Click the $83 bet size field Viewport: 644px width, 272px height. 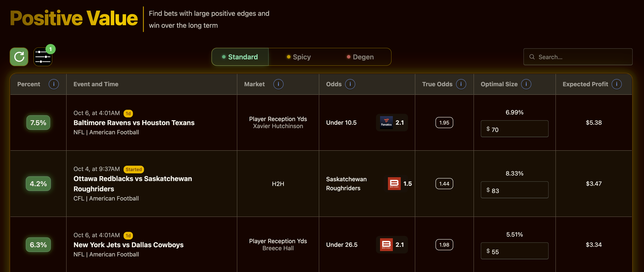tap(514, 190)
